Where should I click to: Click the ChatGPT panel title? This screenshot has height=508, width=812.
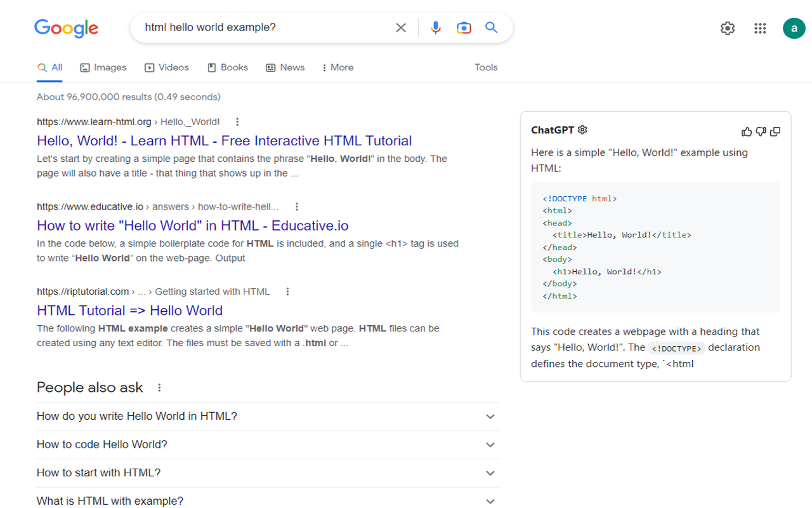pyautogui.click(x=553, y=130)
